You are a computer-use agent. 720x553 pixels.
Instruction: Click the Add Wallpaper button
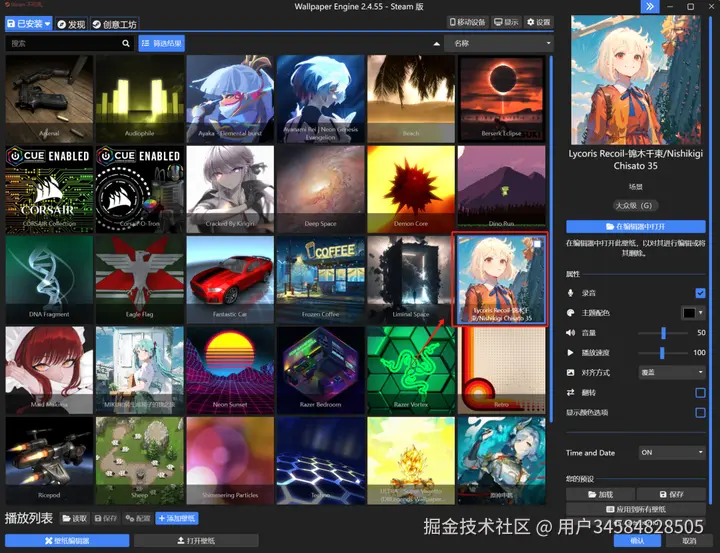177,519
